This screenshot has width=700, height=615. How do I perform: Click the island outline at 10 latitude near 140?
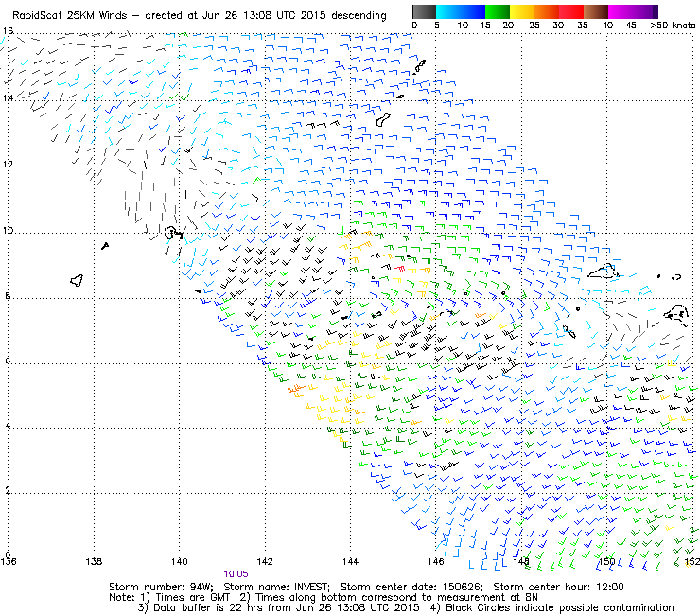pos(173,233)
